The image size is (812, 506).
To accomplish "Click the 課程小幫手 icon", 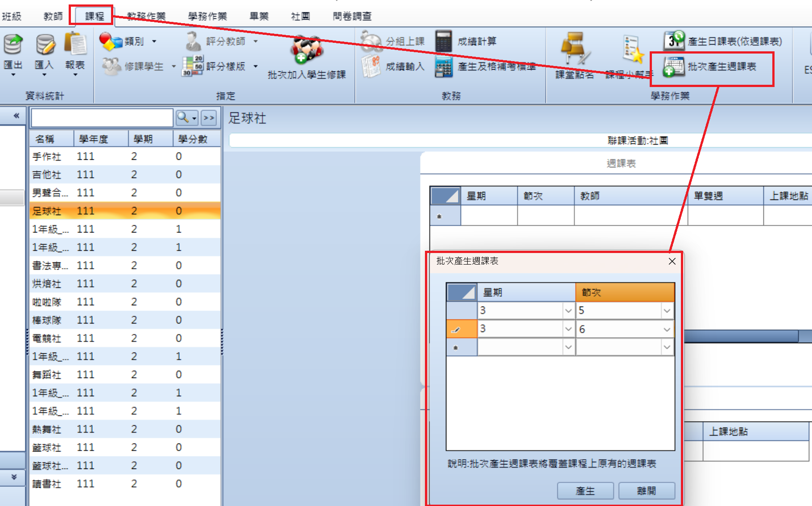I will pyautogui.click(x=633, y=49).
